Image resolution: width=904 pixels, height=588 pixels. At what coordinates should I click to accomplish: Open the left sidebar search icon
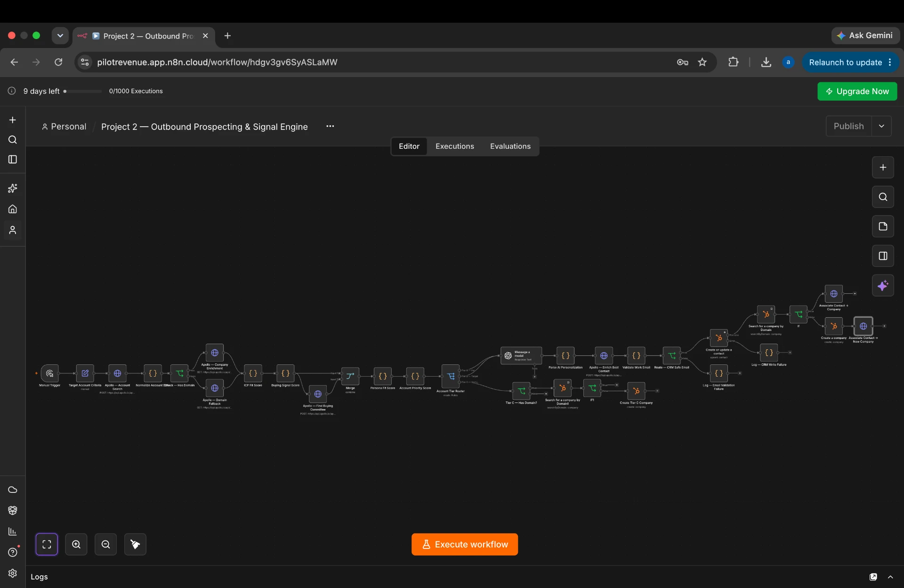13,140
